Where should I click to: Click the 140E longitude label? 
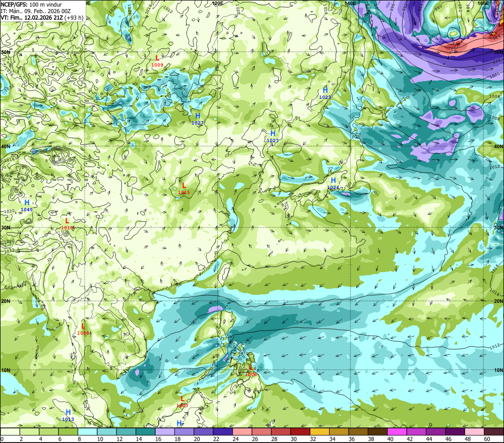coord(350,3)
